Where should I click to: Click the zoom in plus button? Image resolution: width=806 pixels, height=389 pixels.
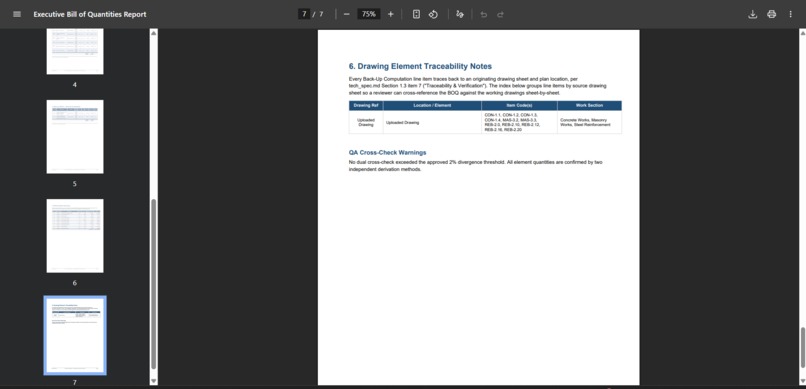(x=391, y=14)
